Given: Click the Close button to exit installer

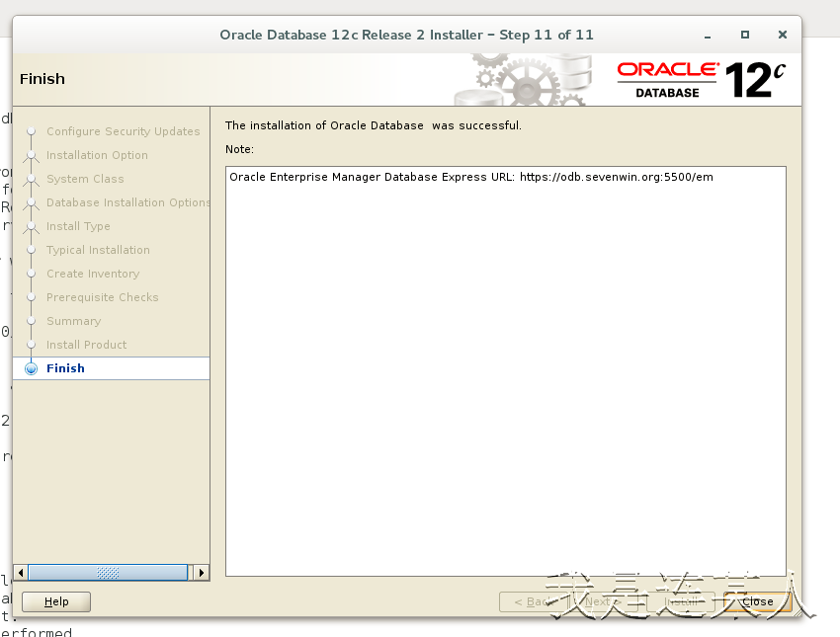Looking at the screenshot, I should tap(757, 600).
